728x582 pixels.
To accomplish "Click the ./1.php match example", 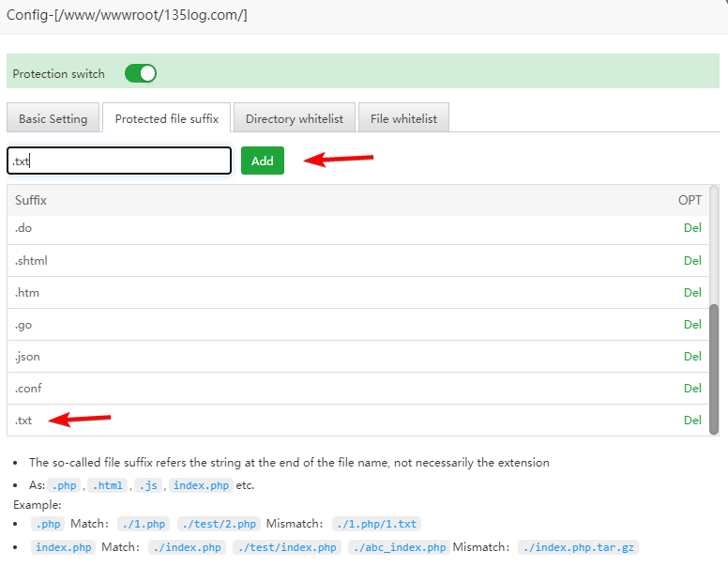I will click(144, 524).
